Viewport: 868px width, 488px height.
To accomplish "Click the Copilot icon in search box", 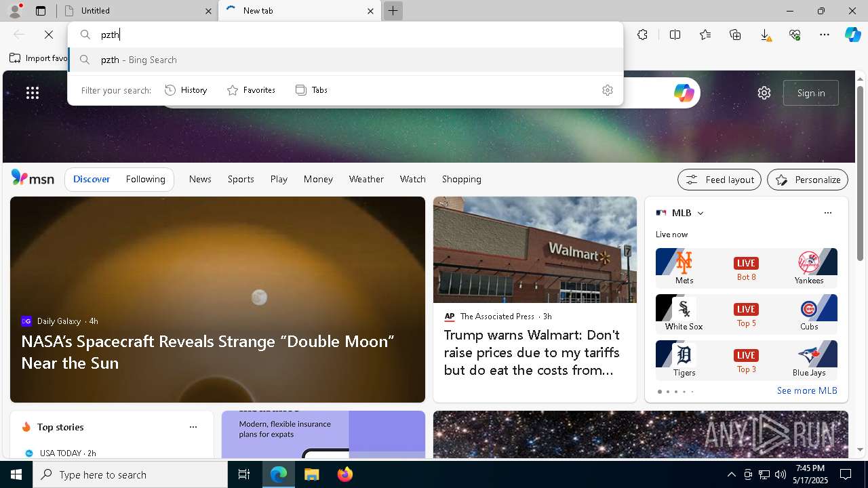I will click(684, 93).
